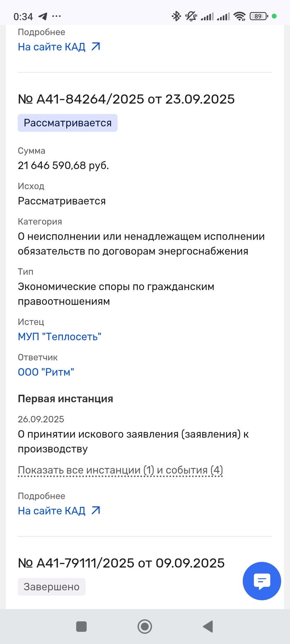Expand Показать все инстанции (1) и события (4)

(x=120, y=470)
